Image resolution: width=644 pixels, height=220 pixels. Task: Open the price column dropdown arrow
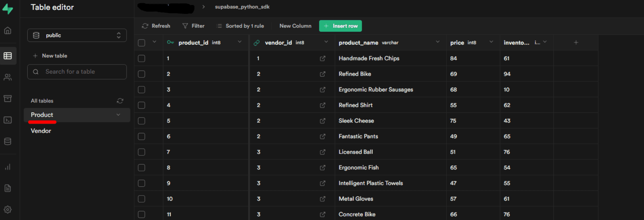(x=491, y=42)
